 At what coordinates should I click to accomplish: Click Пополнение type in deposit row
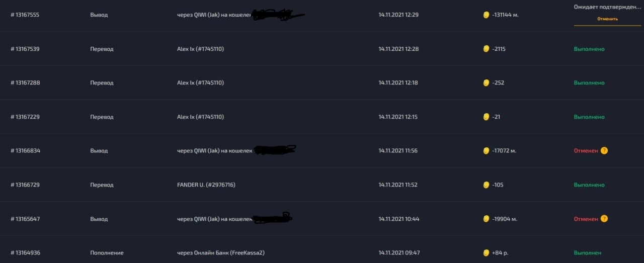(107, 253)
